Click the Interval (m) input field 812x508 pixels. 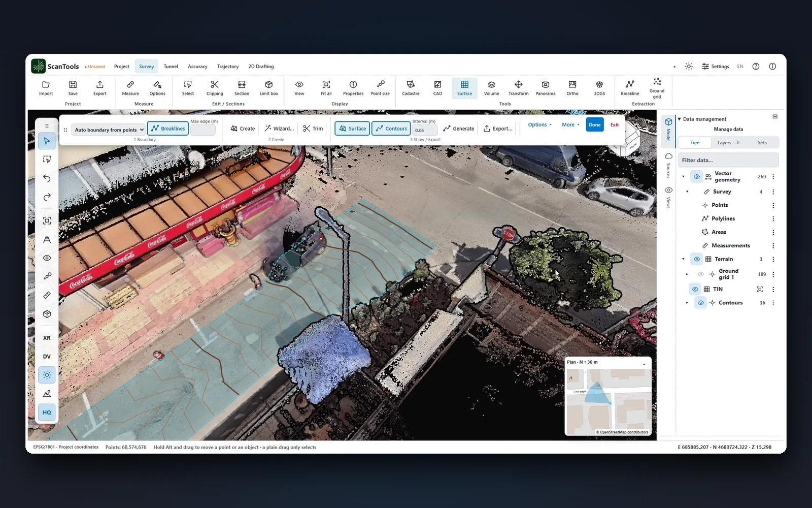click(425, 131)
